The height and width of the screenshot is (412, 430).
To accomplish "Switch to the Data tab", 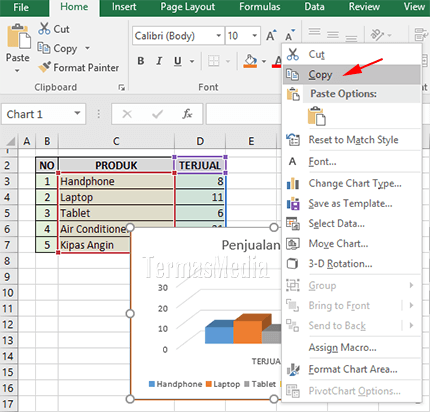I will [x=314, y=7].
